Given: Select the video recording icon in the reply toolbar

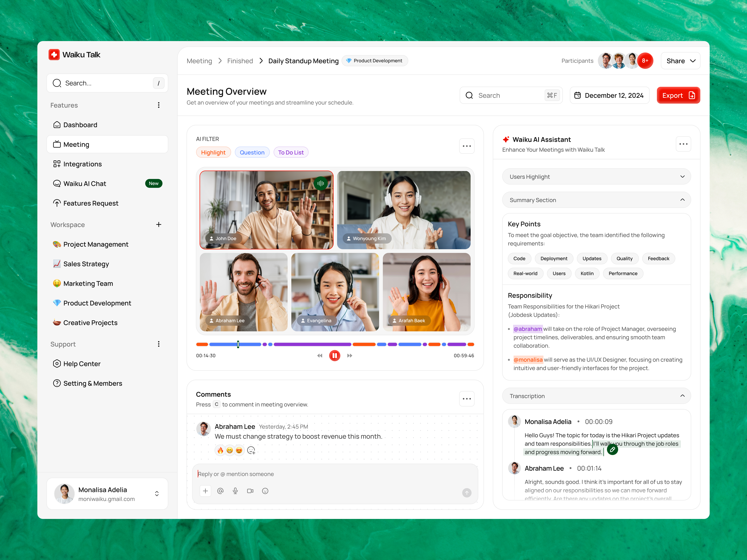Looking at the screenshot, I should pos(250,491).
